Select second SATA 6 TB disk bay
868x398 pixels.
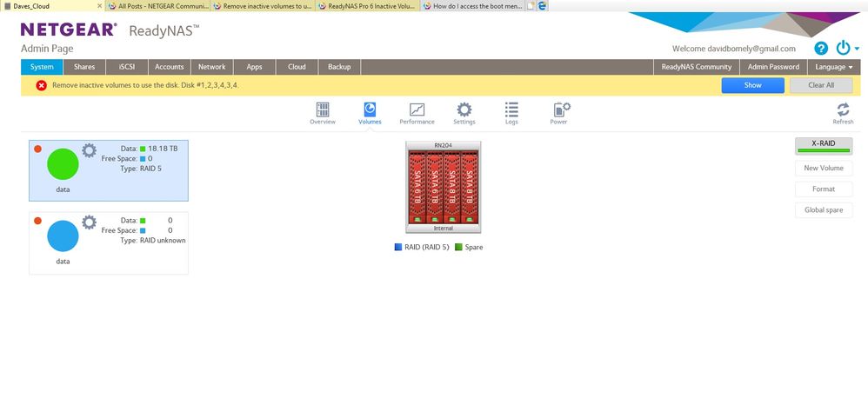[434, 187]
